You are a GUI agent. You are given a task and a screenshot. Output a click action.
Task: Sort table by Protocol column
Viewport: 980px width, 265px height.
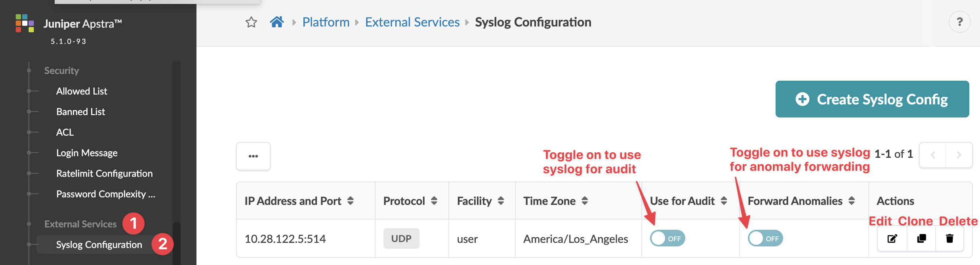[x=434, y=201]
